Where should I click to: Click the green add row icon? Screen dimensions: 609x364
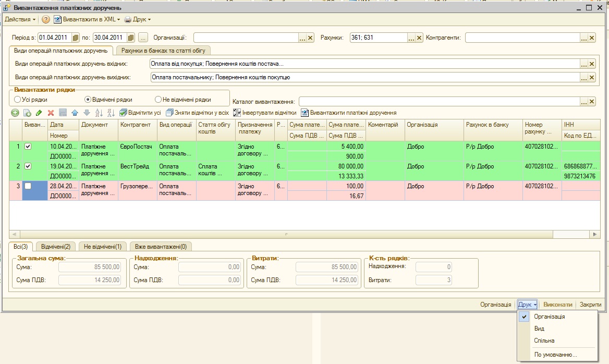15,113
